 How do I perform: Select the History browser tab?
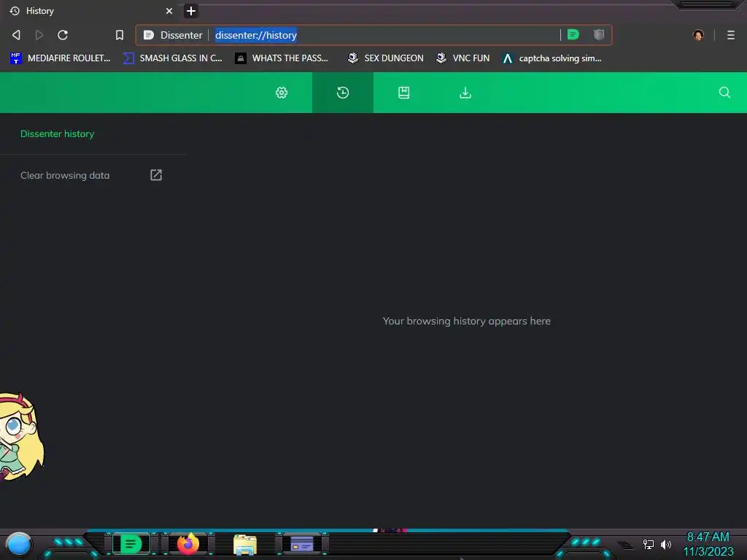click(90, 10)
